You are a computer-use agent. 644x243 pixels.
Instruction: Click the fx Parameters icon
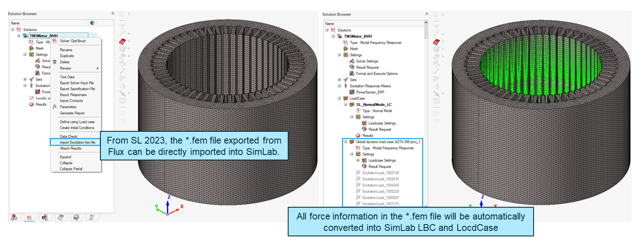point(55,107)
